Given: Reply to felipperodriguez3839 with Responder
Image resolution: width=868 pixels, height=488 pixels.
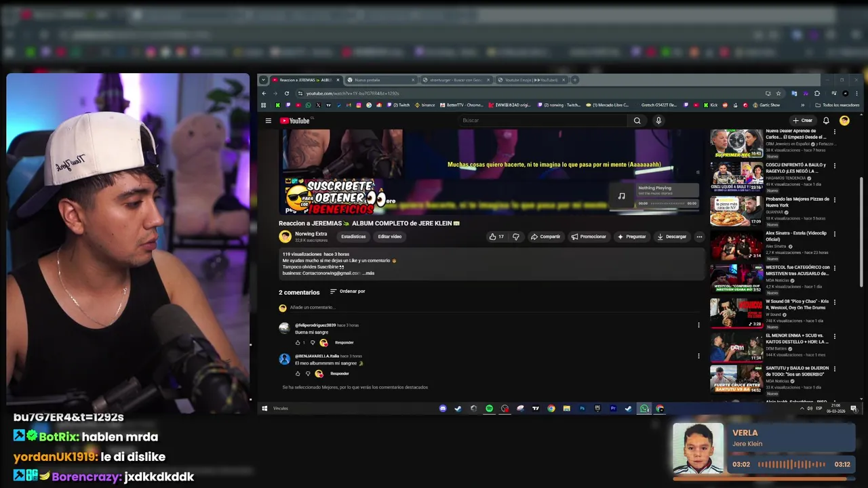Looking at the screenshot, I should [x=344, y=342].
